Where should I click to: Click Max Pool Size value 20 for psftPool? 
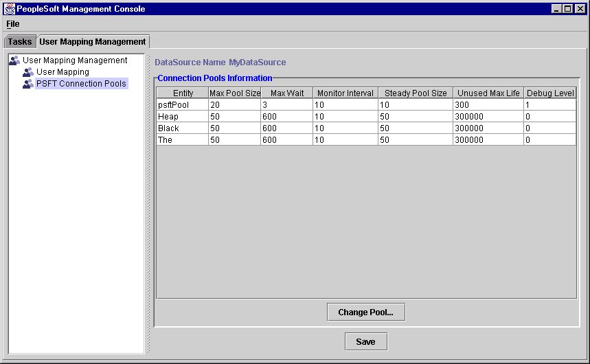coord(234,104)
